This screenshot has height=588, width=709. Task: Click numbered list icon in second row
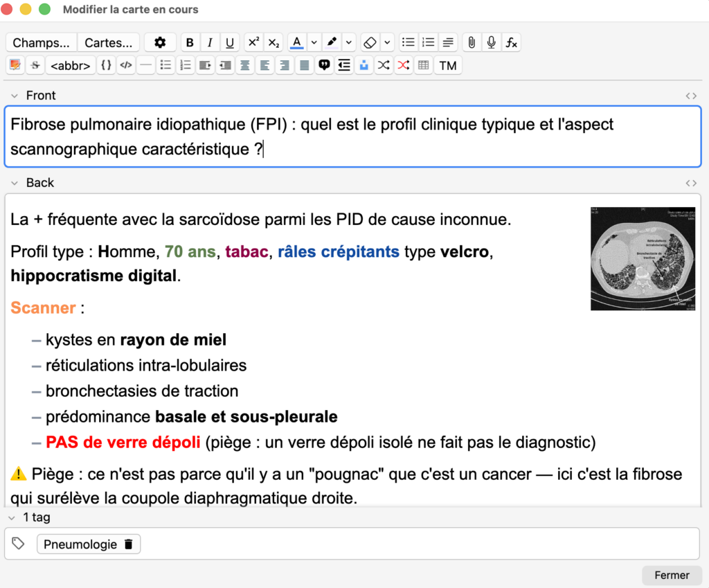click(186, 65)
